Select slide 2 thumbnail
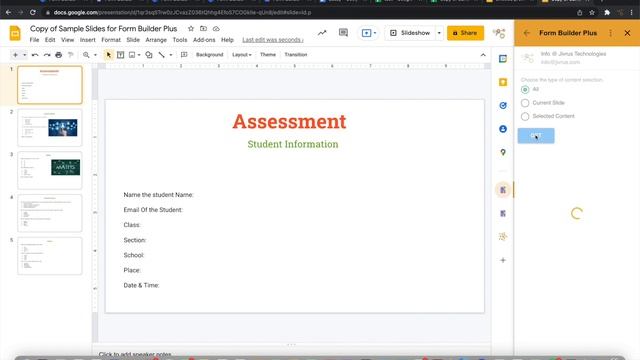The image size is (640, 360). pos(50,128)
